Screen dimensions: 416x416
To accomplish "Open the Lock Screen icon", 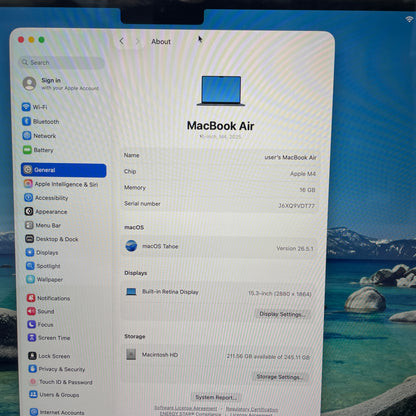I will pyautogui.click(x=32, y=356).
